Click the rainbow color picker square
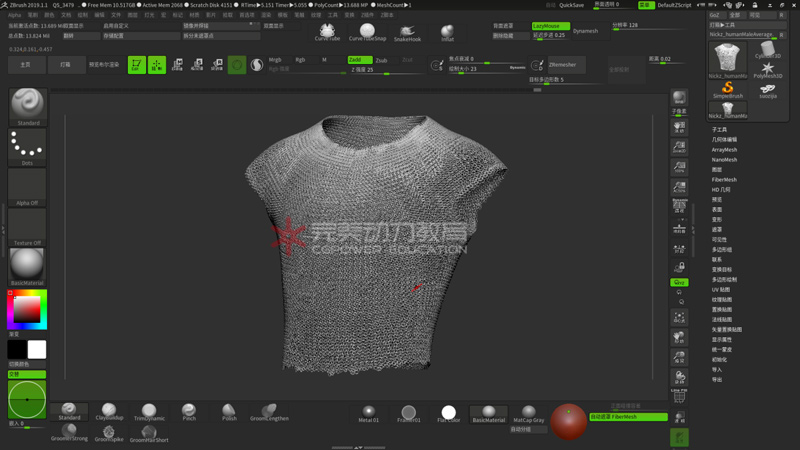Viewport: 800px width, 450px height. (26, 309)
